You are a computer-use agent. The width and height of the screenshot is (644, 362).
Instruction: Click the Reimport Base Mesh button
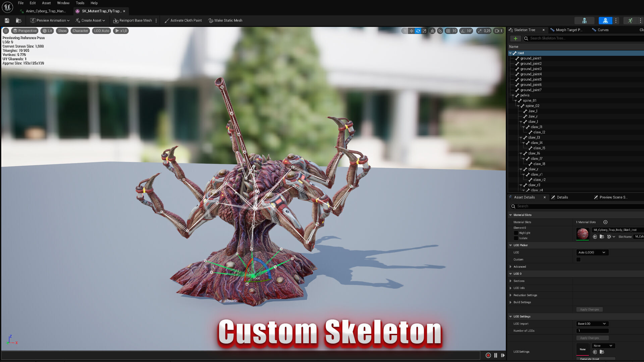coord(132,20)
